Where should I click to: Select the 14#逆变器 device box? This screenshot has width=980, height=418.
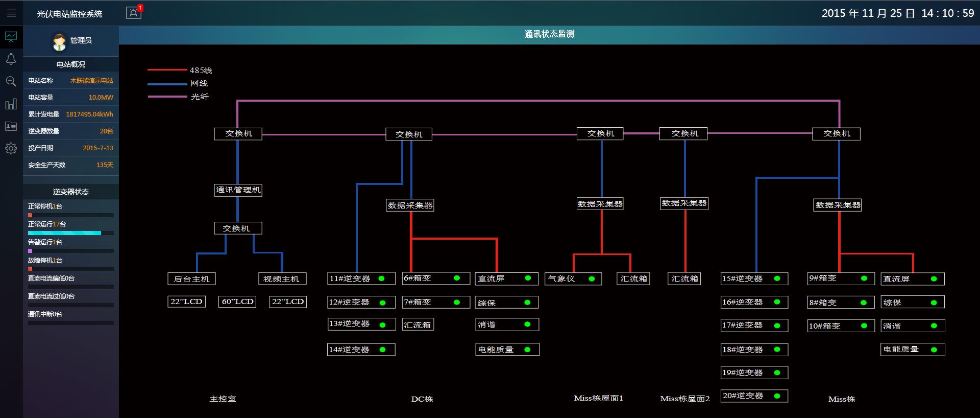point(361,350)
